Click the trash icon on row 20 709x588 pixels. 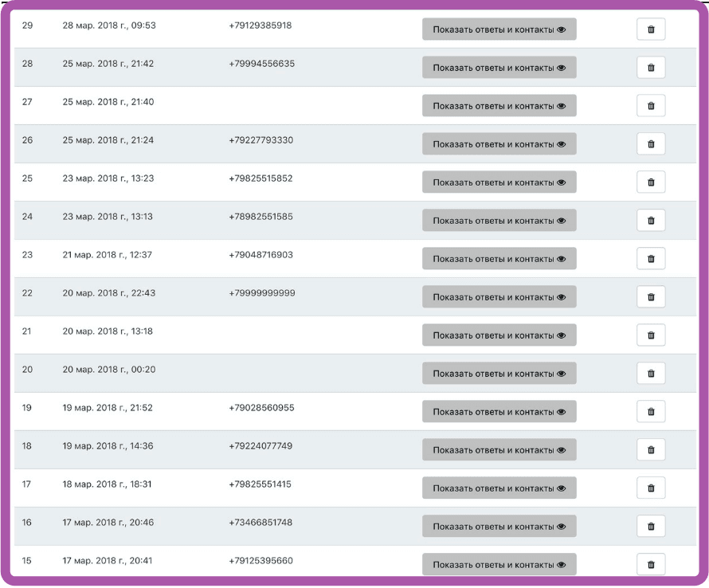tap(651, 374)
